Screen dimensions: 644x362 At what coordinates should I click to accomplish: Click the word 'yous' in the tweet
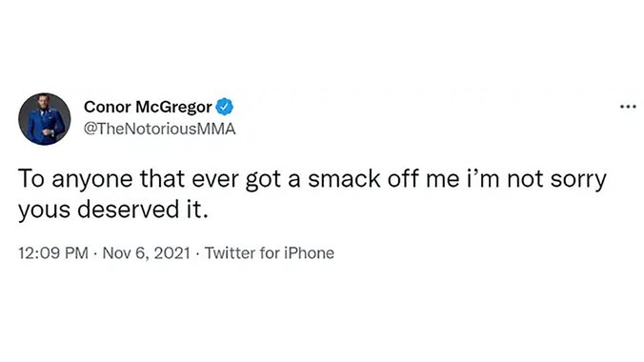44,211
